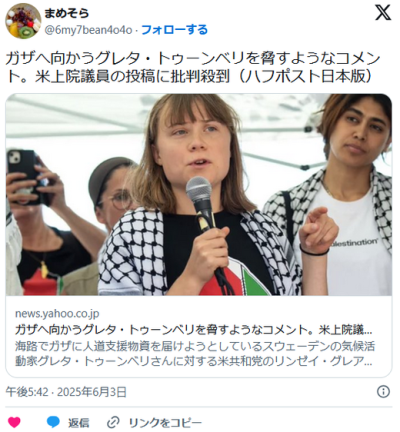The image size is (400, 432).
Task: Open the @6my7bean4o4o handle
Action: click(88, 30)
